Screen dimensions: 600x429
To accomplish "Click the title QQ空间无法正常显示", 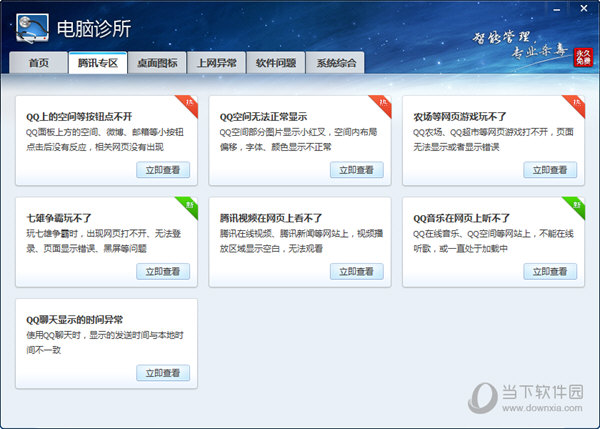I will [x=263, y=117].
